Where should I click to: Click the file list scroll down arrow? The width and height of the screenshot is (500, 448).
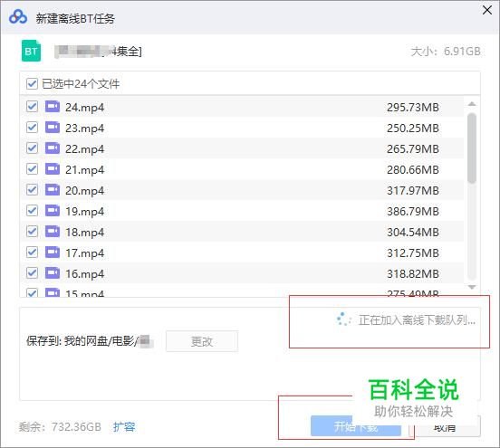point(472,287)
